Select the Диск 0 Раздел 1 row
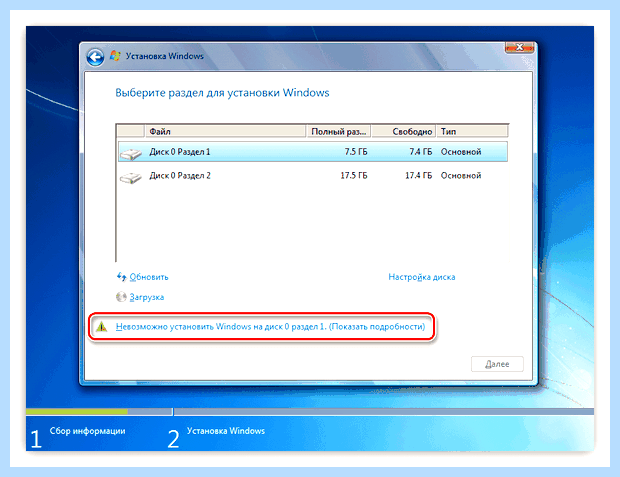 [x=313, y=152]
